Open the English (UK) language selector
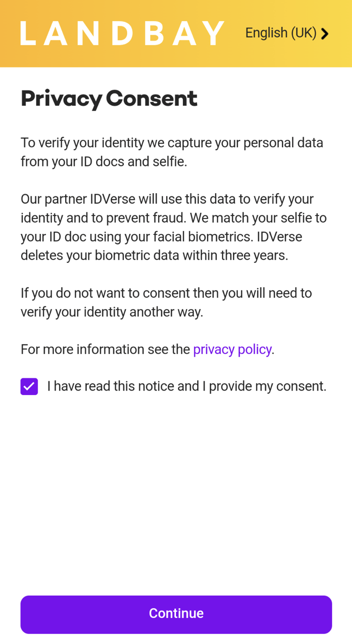 281,33
